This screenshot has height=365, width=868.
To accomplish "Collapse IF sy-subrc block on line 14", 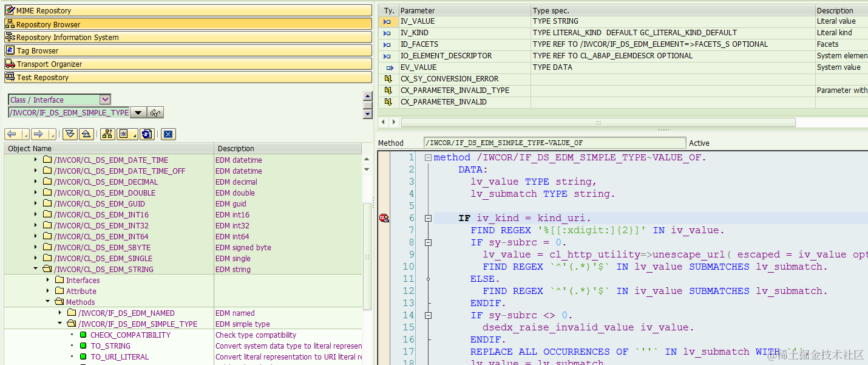I will point(428,315).
